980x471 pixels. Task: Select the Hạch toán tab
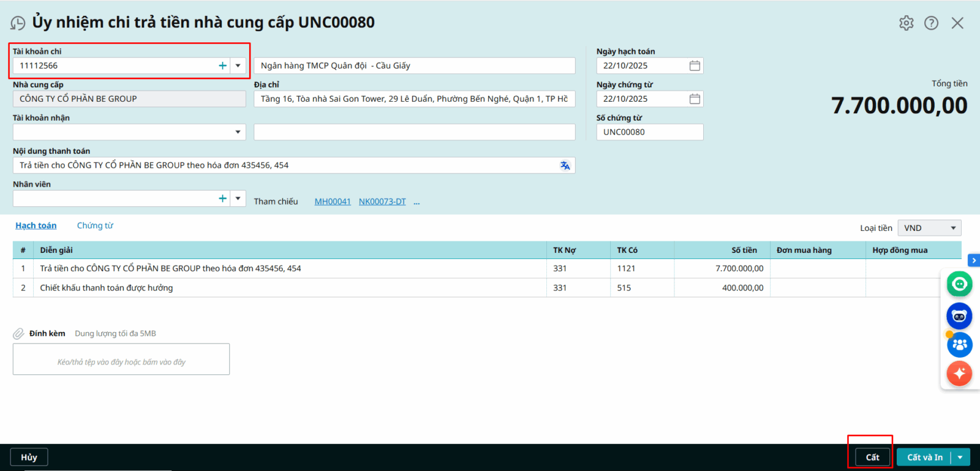(36, 225)
